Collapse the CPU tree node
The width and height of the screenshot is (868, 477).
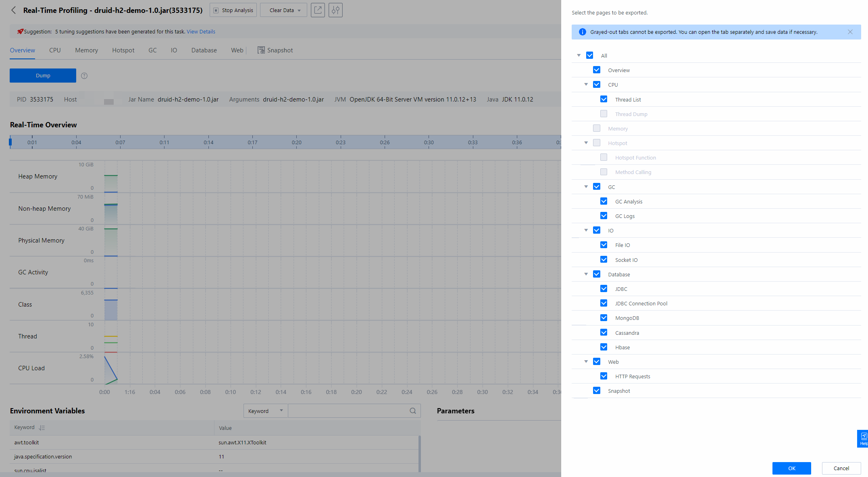(586, 84)
